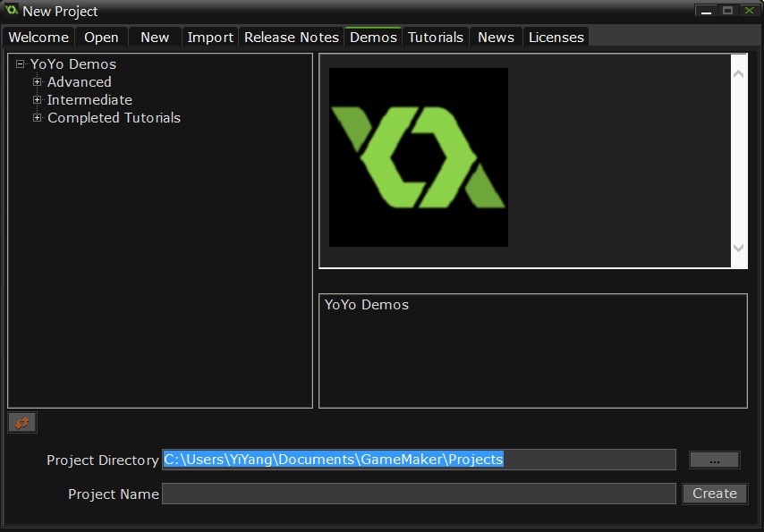Select the Intermediate tree item
The image size is (764, 532).
click(89, 100)
